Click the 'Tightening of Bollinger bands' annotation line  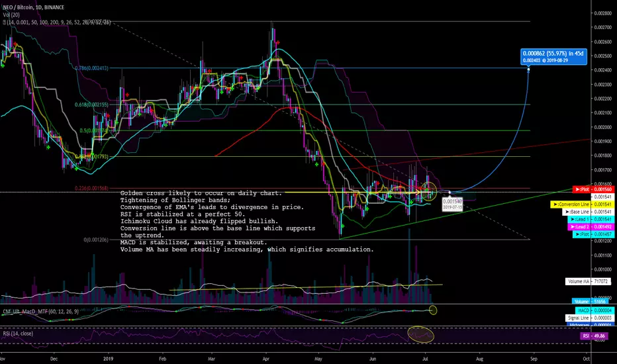[175, 200]
